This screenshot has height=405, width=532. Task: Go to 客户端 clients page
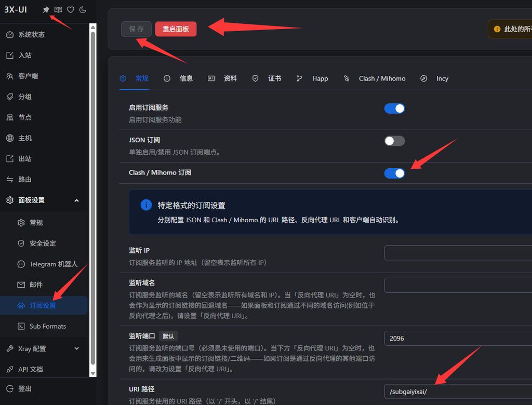point(44,76)
